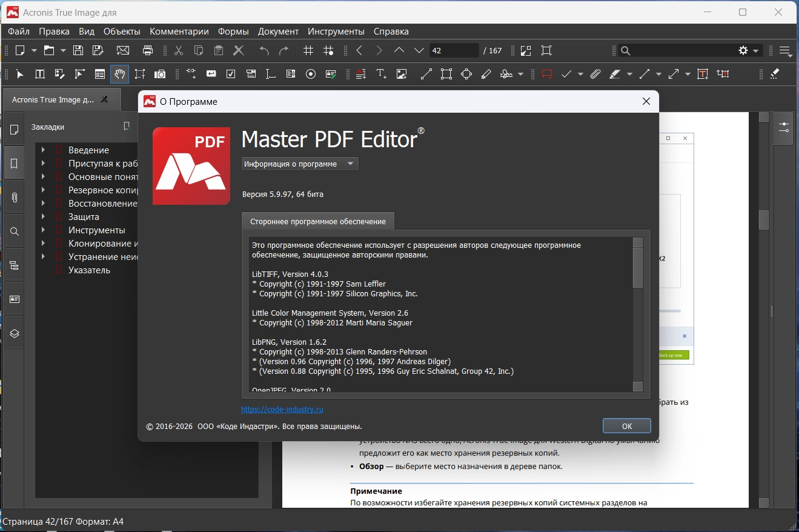Screen dimensions: 799x532
Task: Open the New Document dropdown arrow
Action: pos(34,51)
